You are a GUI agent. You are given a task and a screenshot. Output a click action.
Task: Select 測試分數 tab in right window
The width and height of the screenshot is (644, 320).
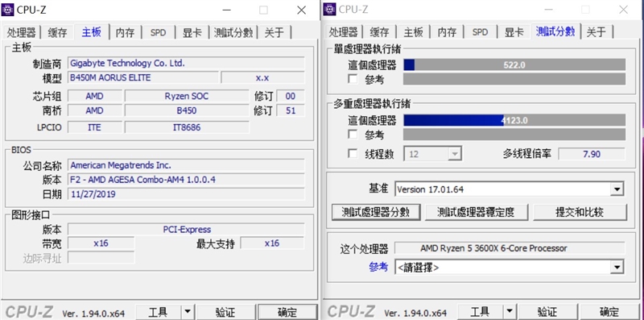pos(555,31)
